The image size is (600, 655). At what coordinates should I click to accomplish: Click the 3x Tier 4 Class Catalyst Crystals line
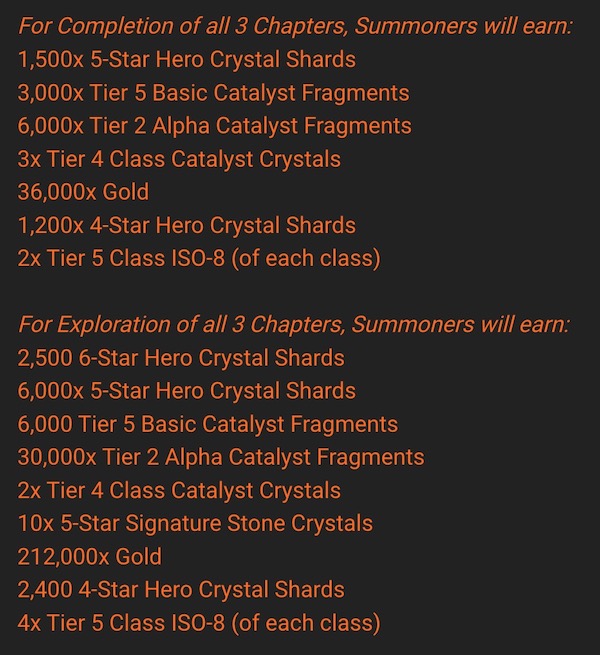point(179,159)
